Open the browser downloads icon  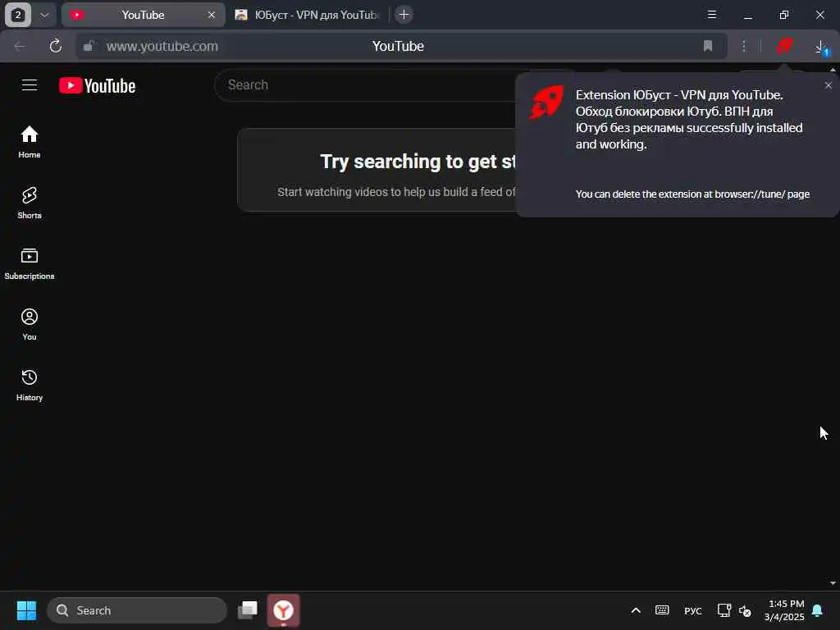click(x=821, y=47)
